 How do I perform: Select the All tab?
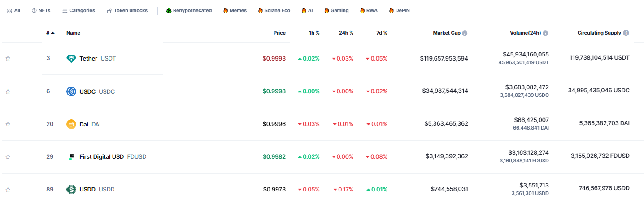coord(13,10)
